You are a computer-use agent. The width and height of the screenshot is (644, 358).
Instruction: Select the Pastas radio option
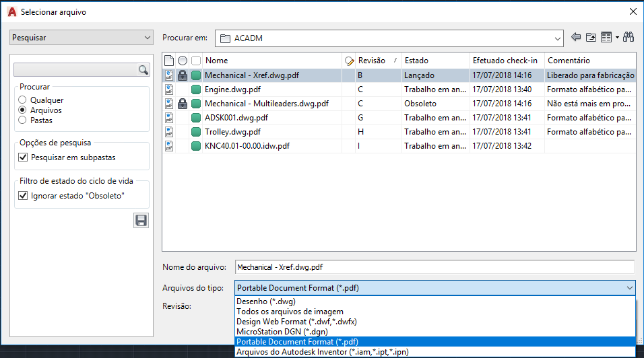22,120
